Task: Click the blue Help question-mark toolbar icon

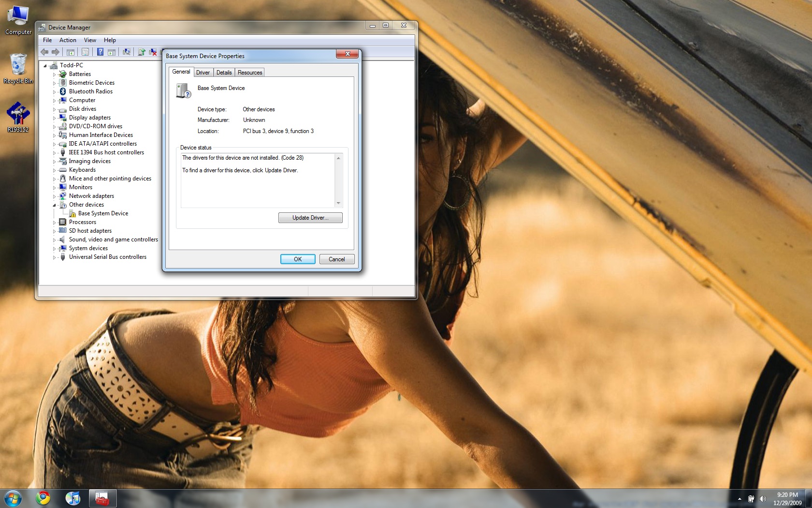Action: [100, 52]
